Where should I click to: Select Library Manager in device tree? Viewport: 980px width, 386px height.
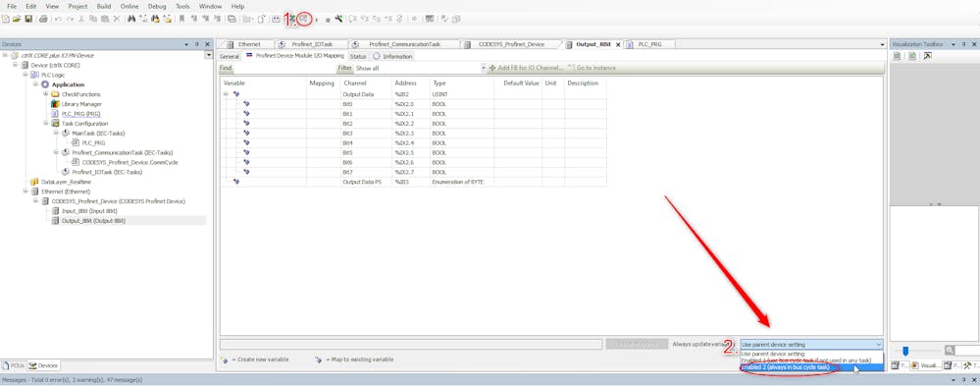(x=81, y=104)
